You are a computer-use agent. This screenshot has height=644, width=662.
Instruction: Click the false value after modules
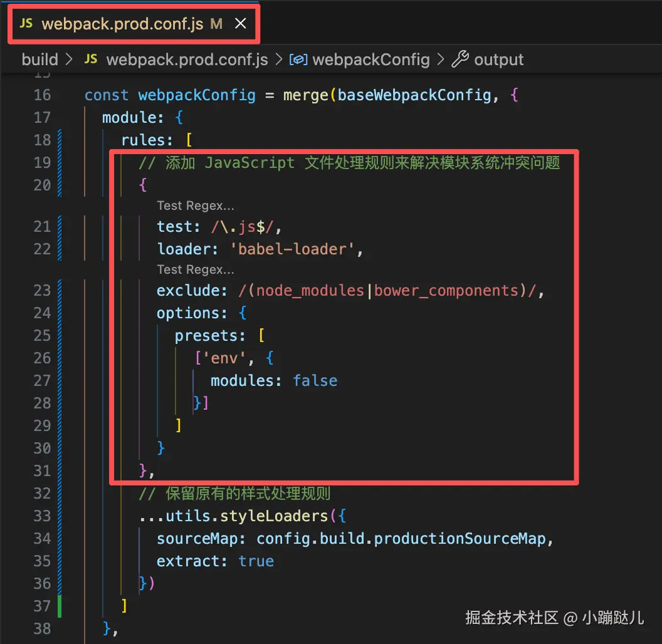[315, 381]
